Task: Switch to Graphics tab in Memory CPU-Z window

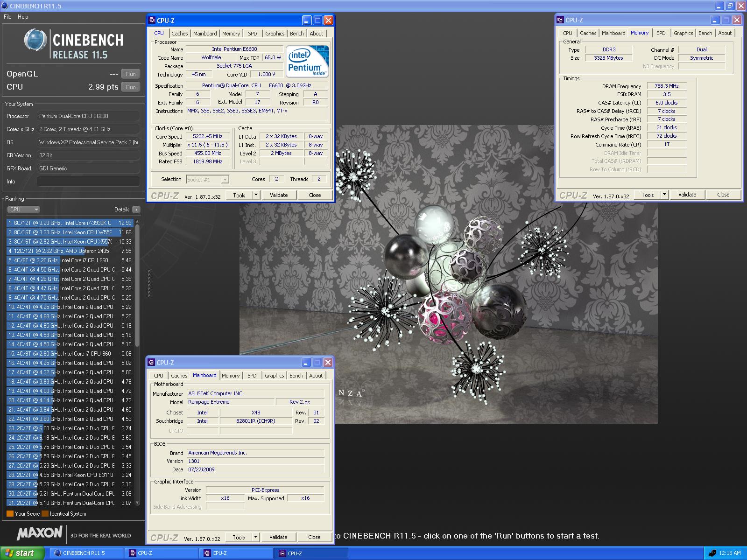Action: pyautogui.click(x=683, y=33)
